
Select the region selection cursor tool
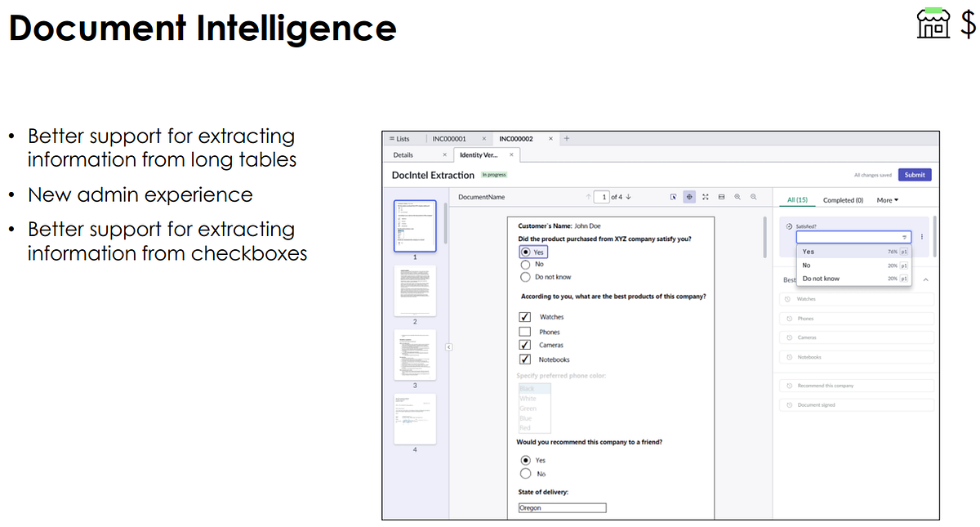tap(674, 196)
